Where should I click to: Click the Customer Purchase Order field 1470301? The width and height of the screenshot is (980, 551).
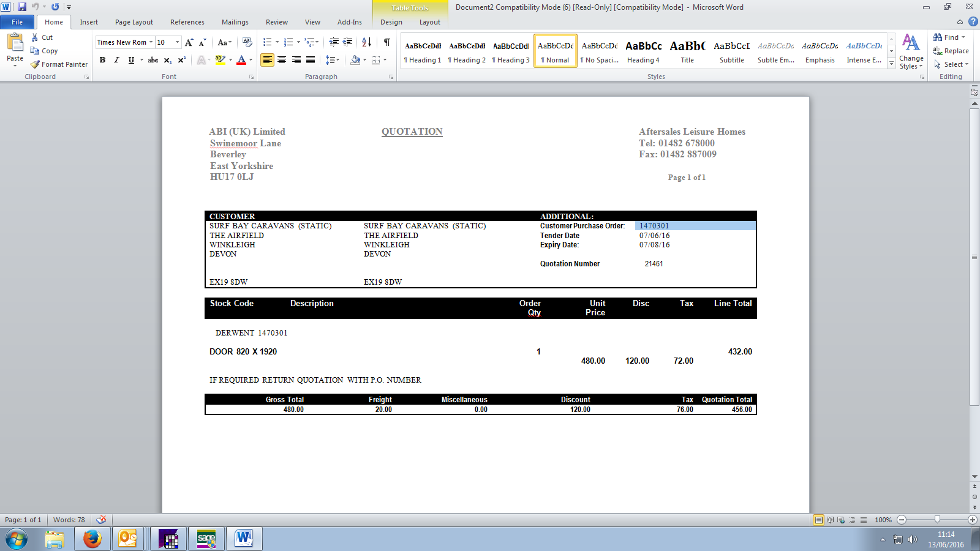pos(695,226)
